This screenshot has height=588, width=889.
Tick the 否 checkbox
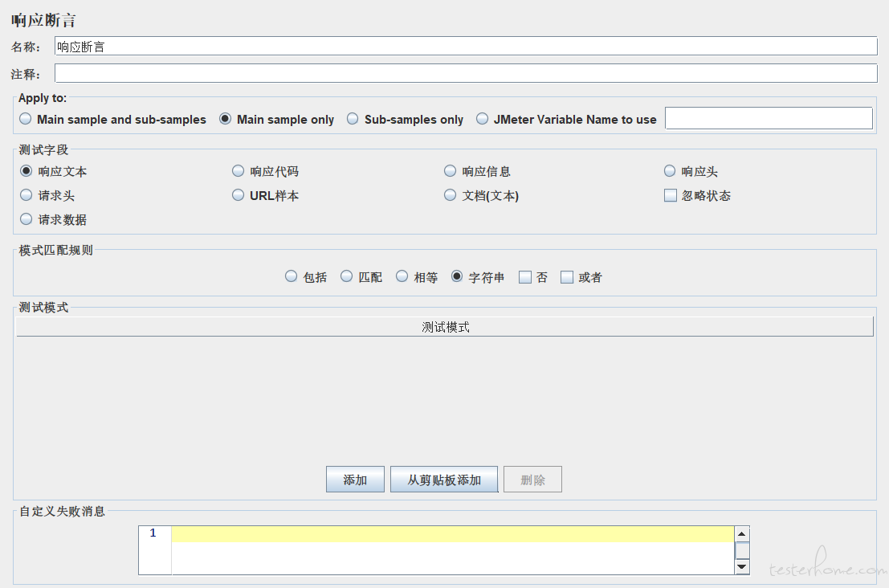[525, 277]
